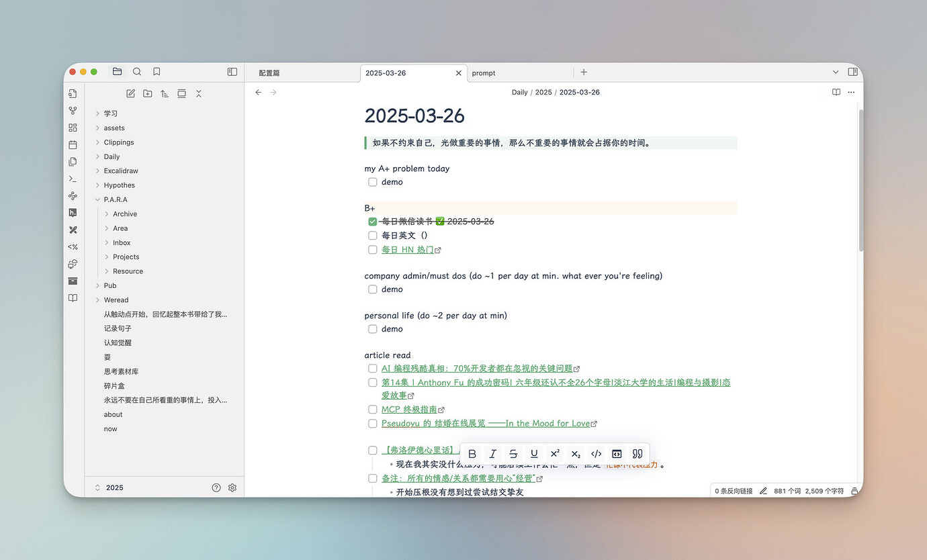Open the terminal icon in left ribbon
This screenshot has height=560, width=927.
point(73,179)
